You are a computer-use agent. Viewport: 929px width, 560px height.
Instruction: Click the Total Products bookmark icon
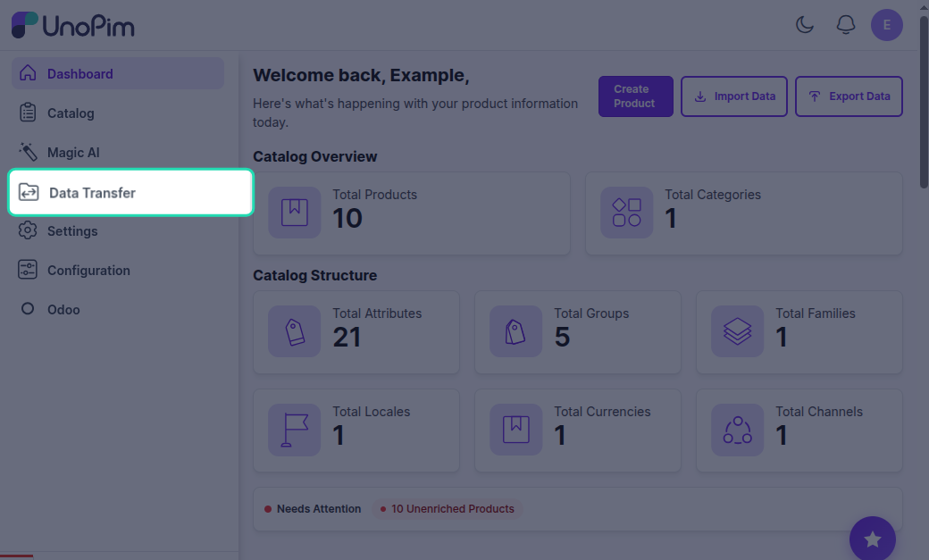point(295,213)
